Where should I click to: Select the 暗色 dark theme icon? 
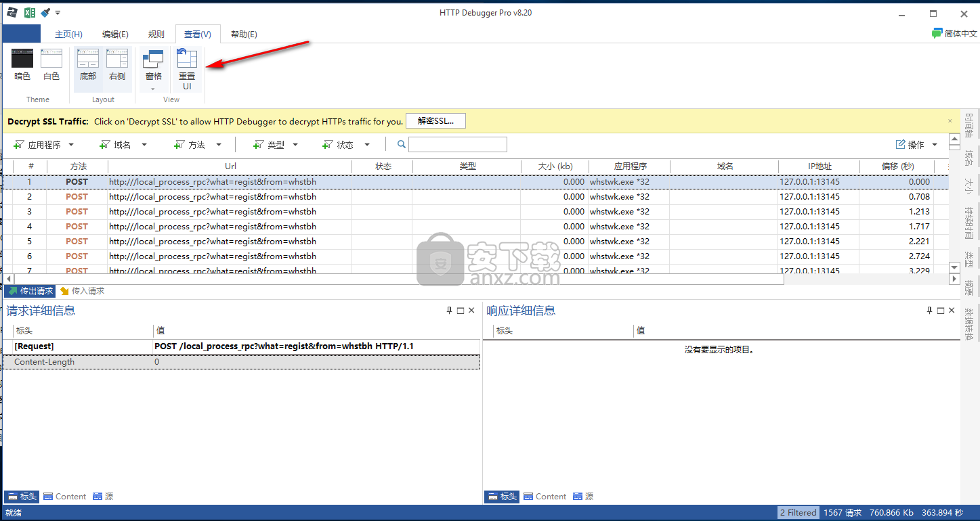coord(22,65)
